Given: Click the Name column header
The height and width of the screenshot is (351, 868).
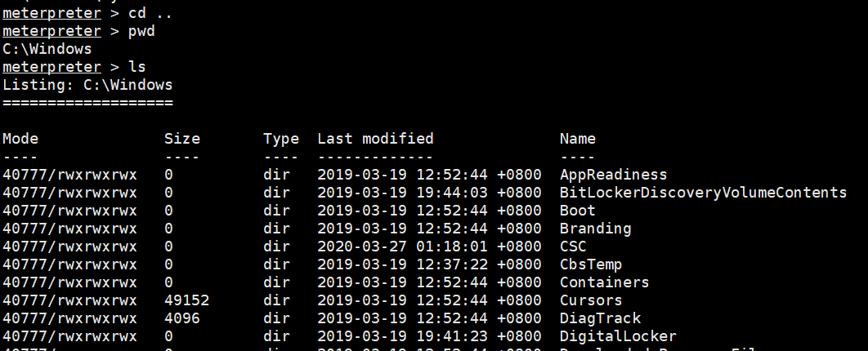Looking at the screenshot, I should click(x=577, y=139).
